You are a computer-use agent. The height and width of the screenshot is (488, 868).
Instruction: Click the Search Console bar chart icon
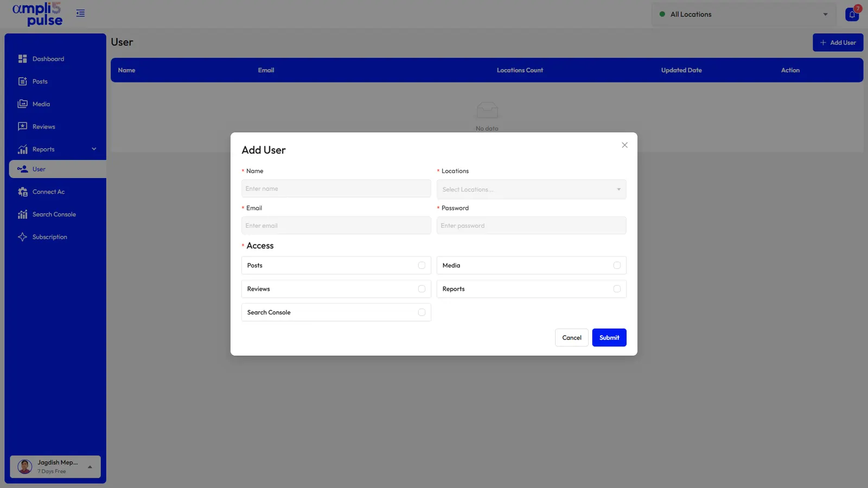(x=22, y=214)
